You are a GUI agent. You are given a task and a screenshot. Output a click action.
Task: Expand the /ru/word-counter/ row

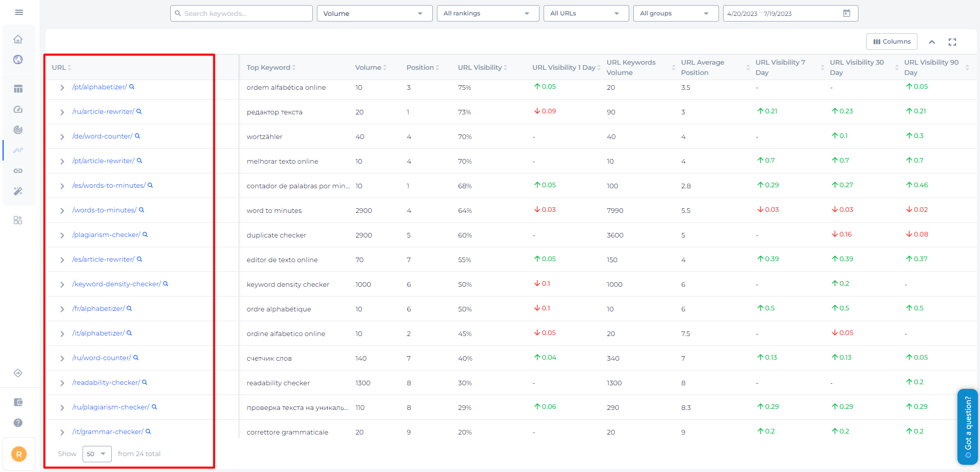point(62,359)
